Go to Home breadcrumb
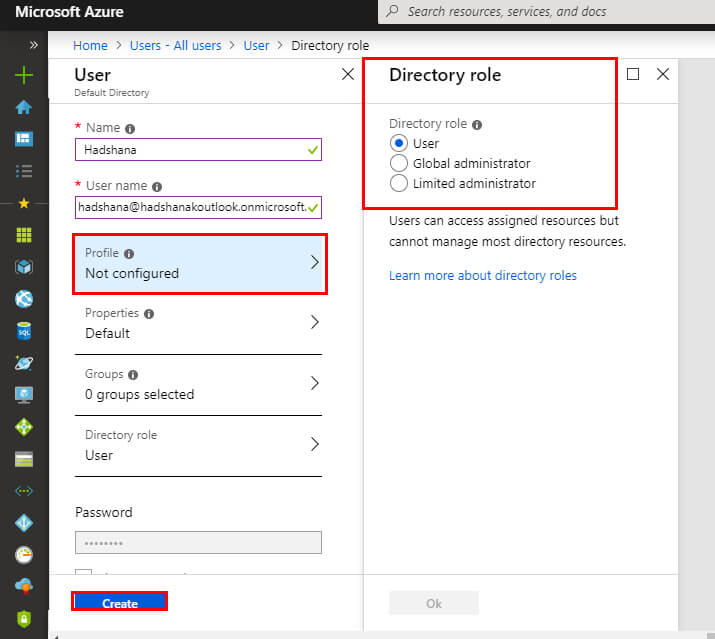This screenshot has height=639, width=715. tap(90, 46)
